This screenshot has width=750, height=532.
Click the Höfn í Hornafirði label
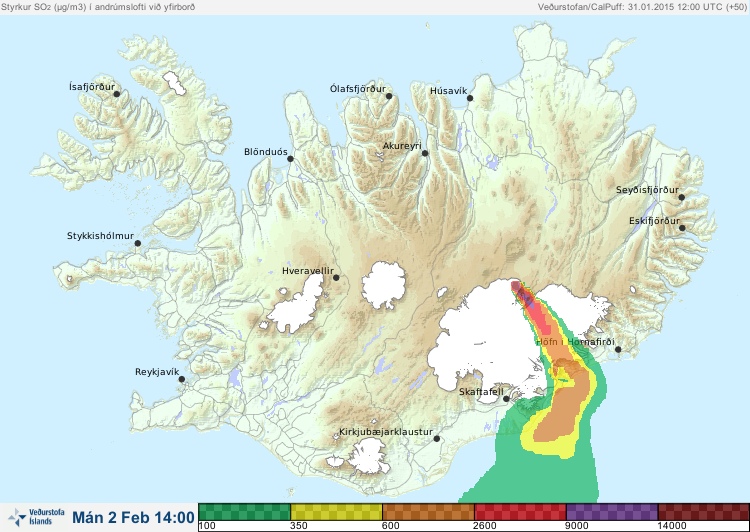point(575,342)
